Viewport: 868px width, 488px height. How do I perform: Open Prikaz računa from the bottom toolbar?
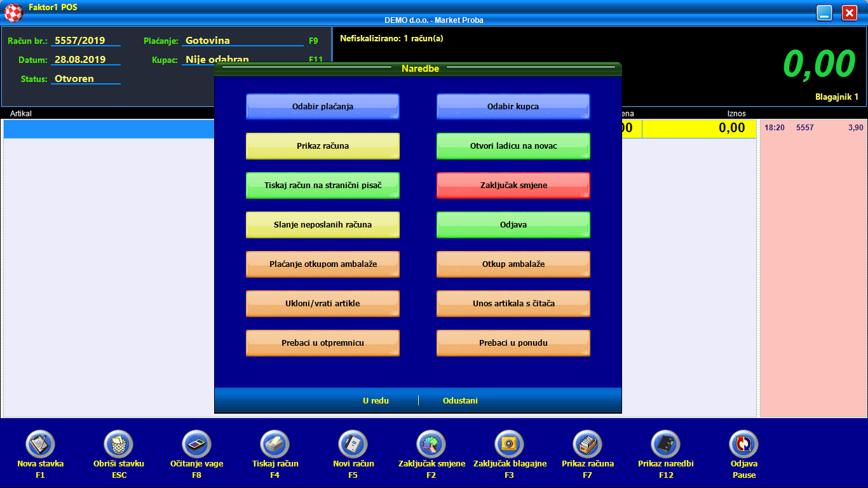(588, 444)
